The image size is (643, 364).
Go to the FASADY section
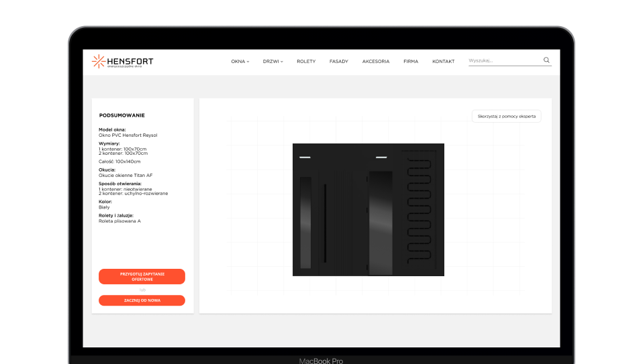tap(338, 62)
